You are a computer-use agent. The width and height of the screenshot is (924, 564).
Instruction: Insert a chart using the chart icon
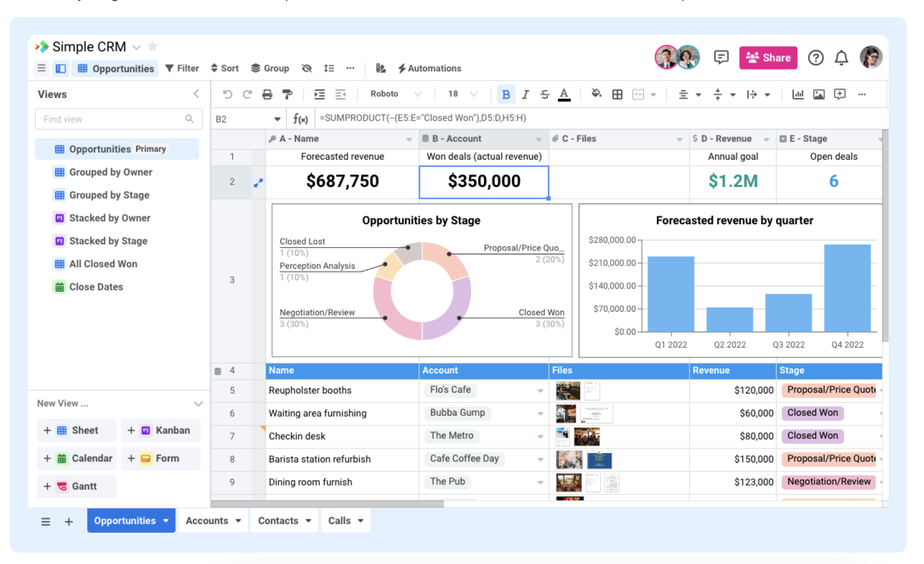tap(798, 94)
